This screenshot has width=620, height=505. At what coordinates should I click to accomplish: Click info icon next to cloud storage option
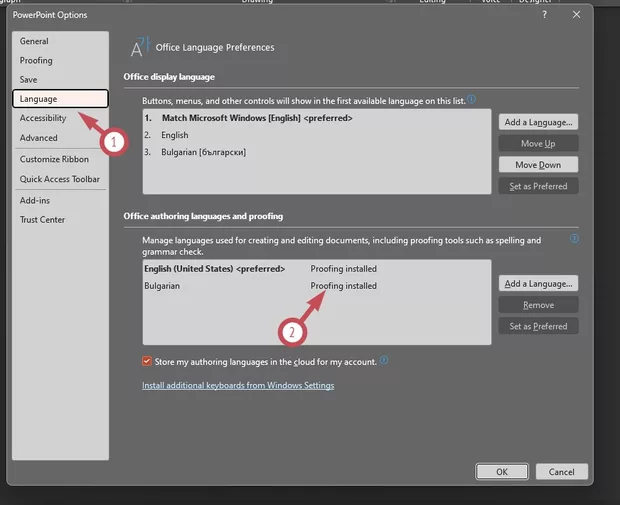pos(384,361)
